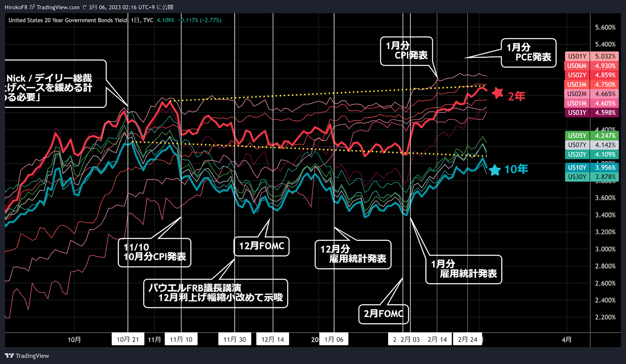
Task: Click the 11/10 10月分CPI発表 annotation box
Action: point(155,253)
